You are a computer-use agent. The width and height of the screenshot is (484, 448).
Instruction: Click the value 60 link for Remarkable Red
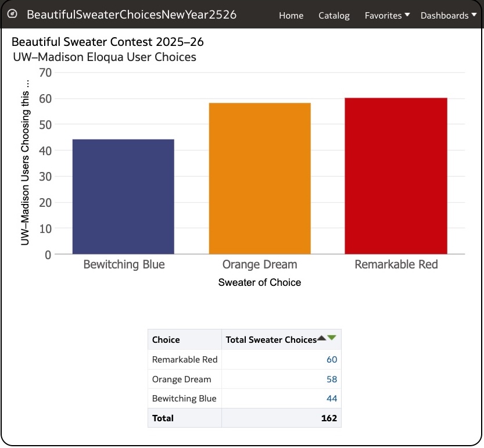pyautogui.click(x=331, y=360)
